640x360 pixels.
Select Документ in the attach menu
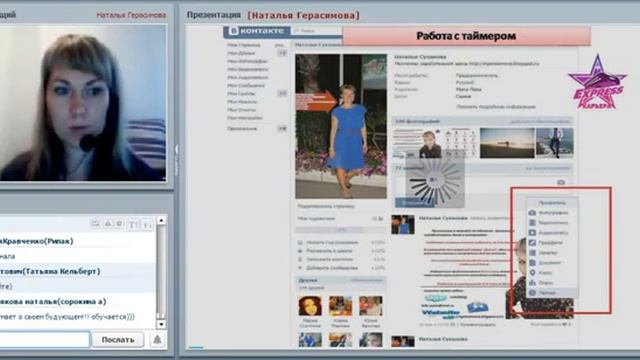552,263
